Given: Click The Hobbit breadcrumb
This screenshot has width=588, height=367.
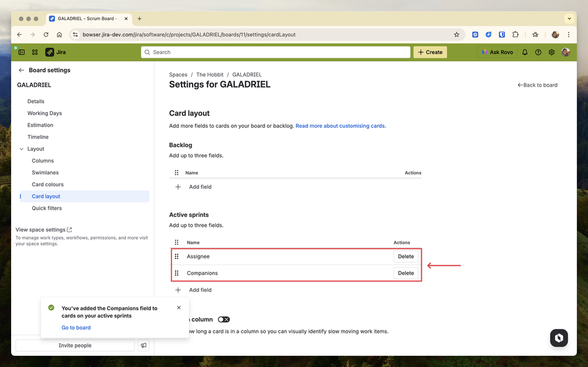Looking at the screenshot, I should tap(210, 75).
